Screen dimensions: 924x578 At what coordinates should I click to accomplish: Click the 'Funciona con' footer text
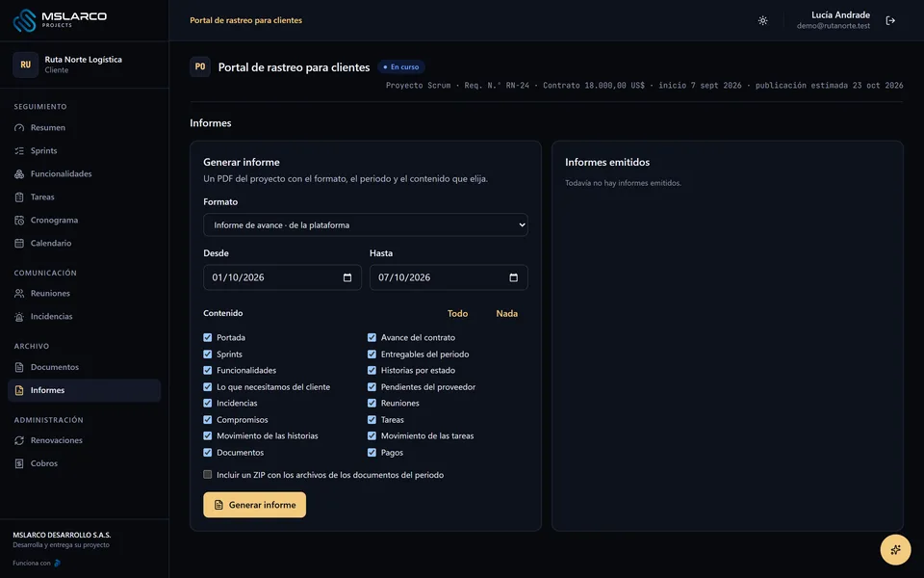coord(32,564)
